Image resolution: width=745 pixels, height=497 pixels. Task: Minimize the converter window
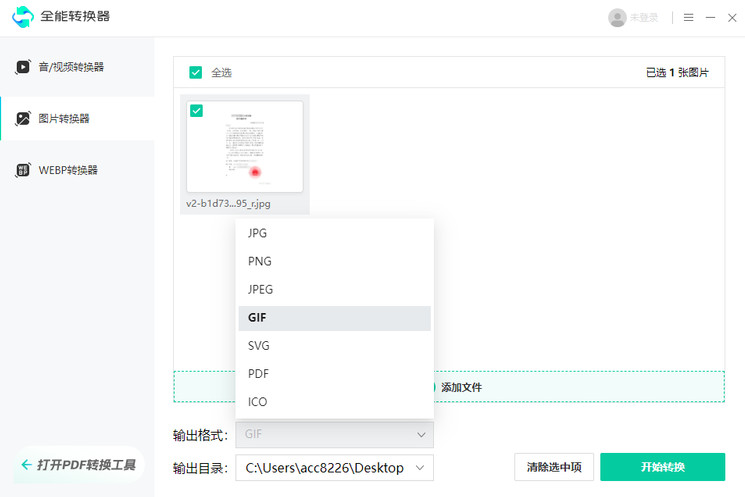710,17
